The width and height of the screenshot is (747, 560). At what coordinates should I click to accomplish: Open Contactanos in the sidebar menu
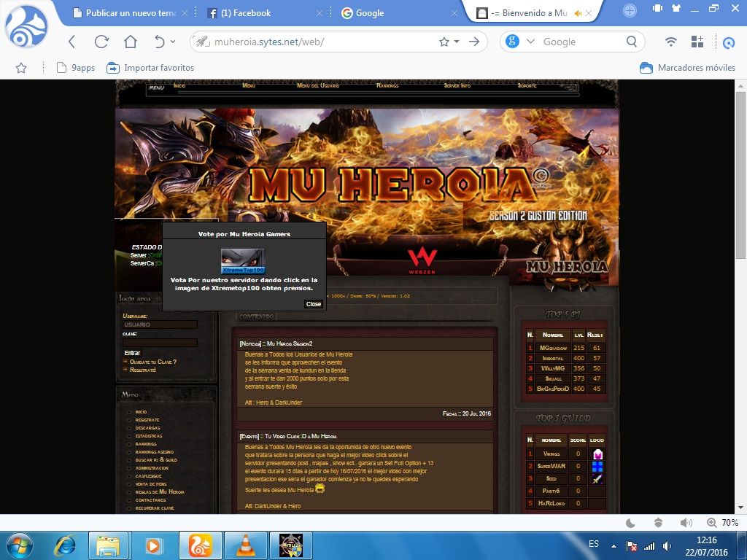(150, 500)
